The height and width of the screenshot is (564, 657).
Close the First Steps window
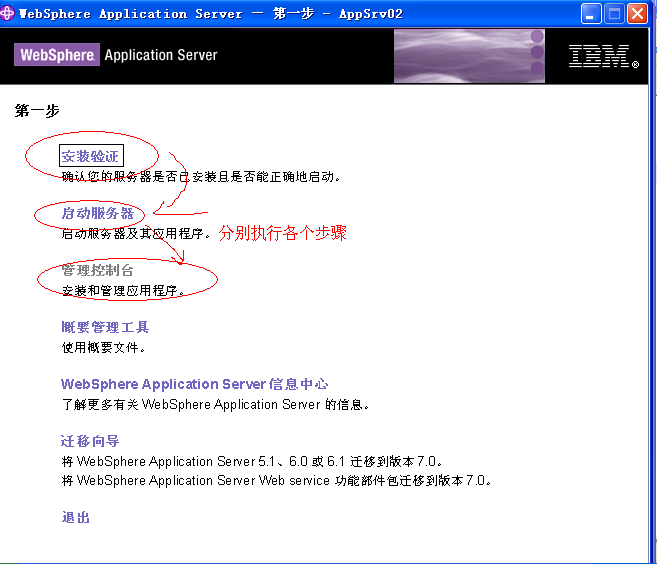point(637,14)
